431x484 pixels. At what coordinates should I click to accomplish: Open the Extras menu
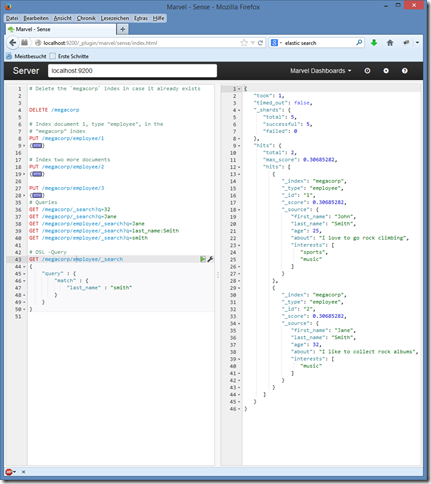pyautogui.click(x=141, y=18)
